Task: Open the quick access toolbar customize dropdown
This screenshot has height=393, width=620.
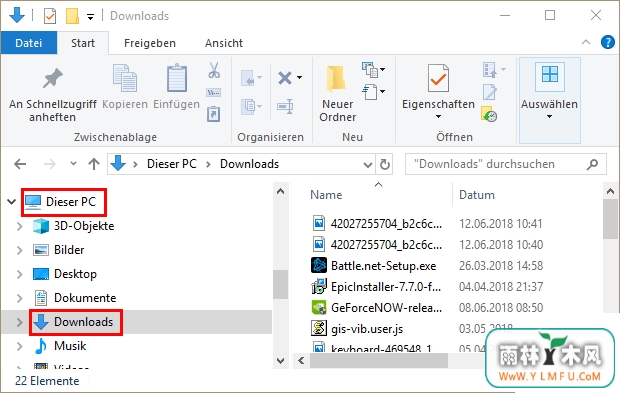Action: pos(91,17)
